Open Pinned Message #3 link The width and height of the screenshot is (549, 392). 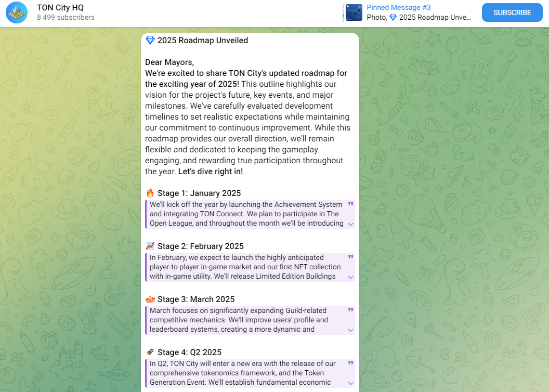398,7
